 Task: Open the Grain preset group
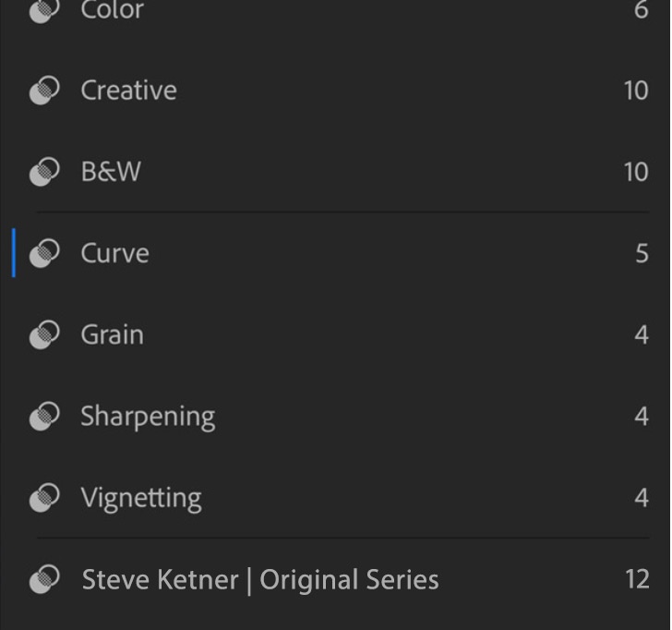pos(112,334)
